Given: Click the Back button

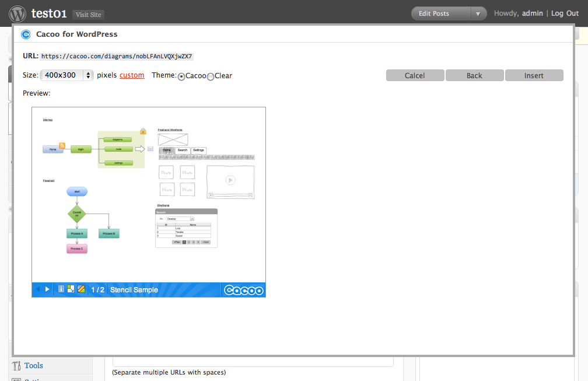Looking at the screenshot, I should tap(474, 75).
